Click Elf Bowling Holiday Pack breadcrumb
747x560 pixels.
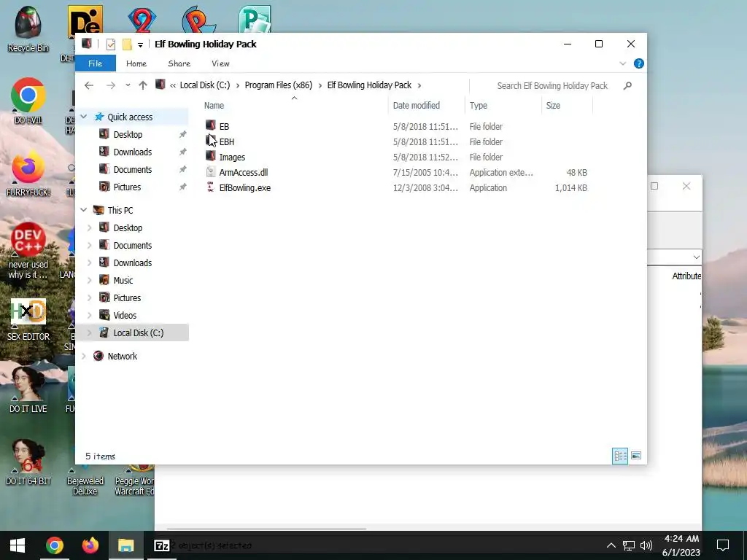pos(369,85)
